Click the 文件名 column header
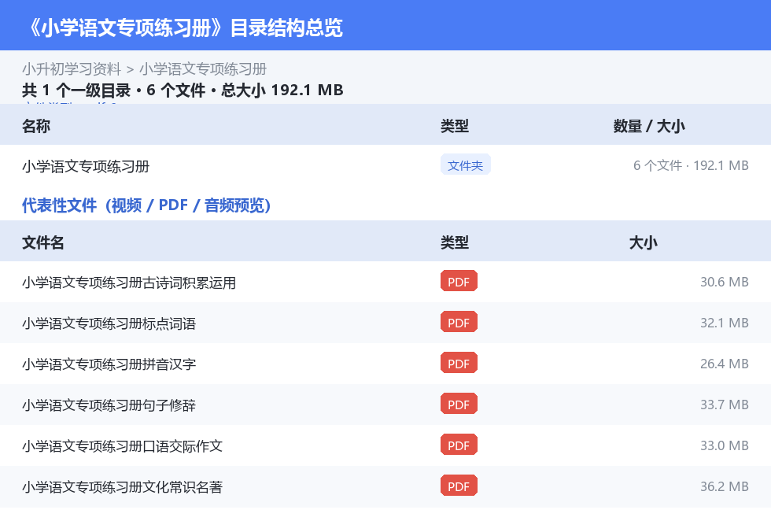 coord(42,242)
